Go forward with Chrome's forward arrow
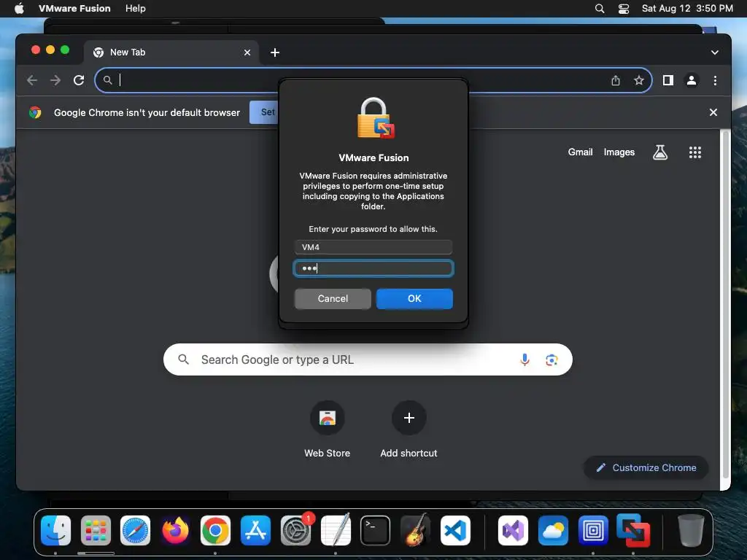The image size is (747, 560). click(x=55, y=80)
